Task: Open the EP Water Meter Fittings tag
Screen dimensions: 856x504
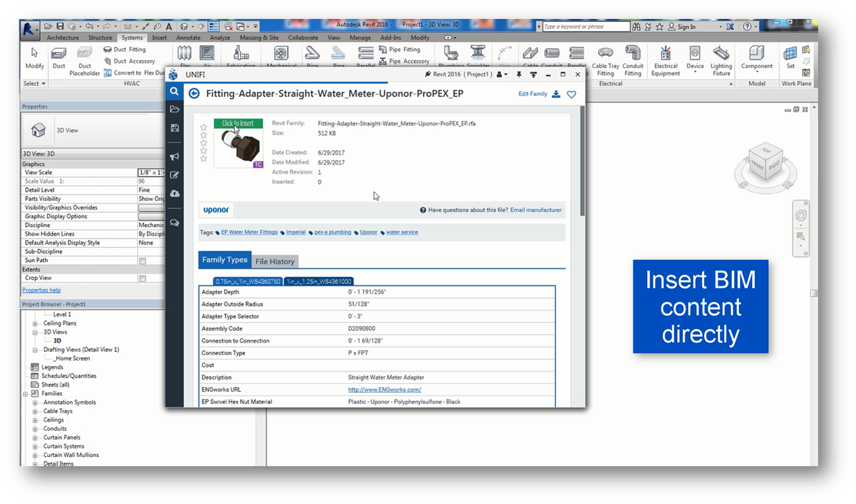Action: click(x=249, y=232)
